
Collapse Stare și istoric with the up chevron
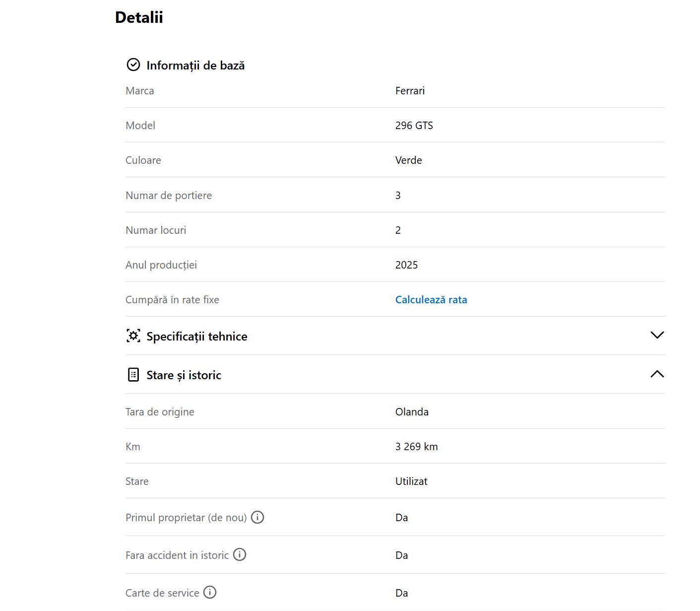657,374
